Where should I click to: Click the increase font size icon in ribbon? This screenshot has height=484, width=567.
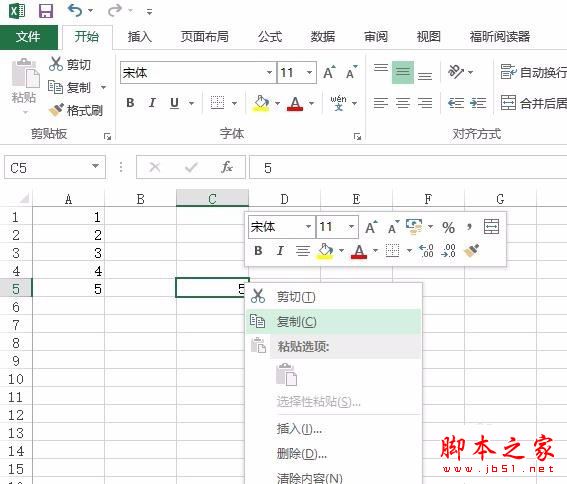pyautogui.click(x=329, y=72)
